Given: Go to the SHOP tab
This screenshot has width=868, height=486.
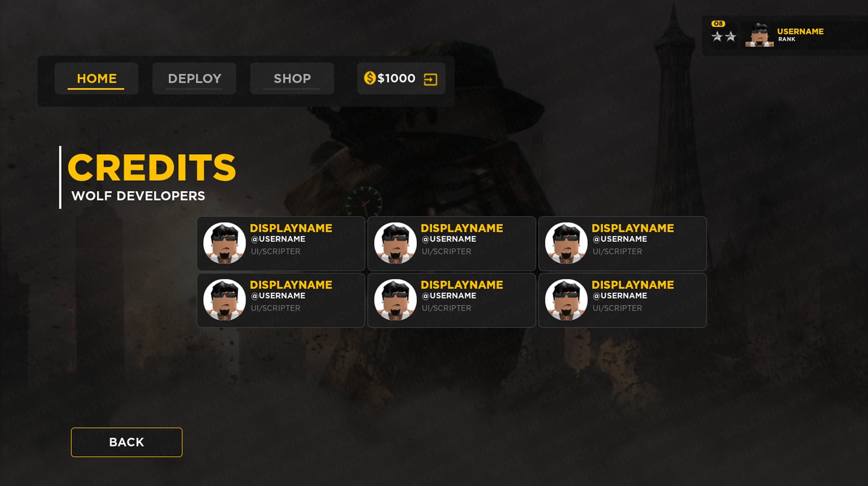Looking at the screenshot, I should (292, 78).
